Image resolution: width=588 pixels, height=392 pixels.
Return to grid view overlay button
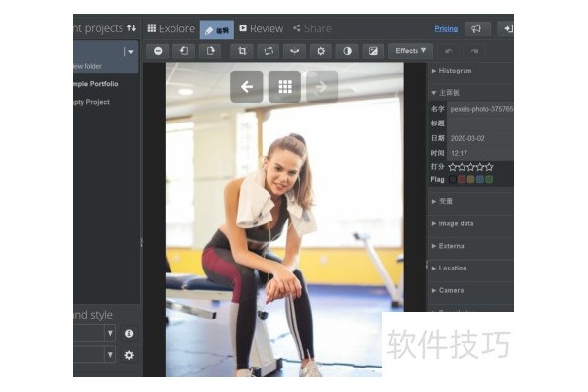tap(284, 86)
